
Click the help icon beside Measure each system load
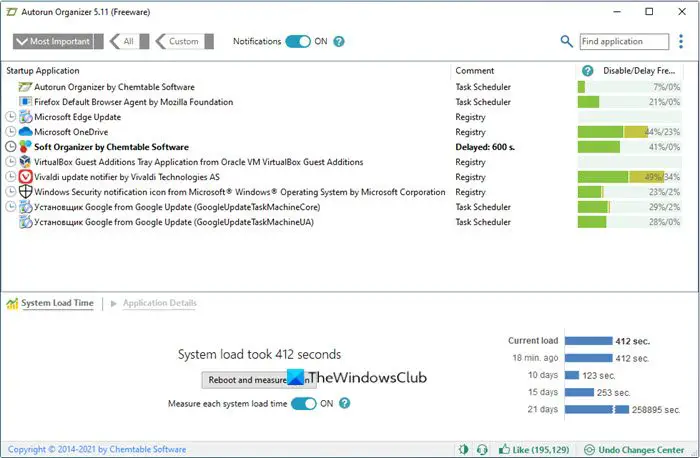[x=344, y=403]
